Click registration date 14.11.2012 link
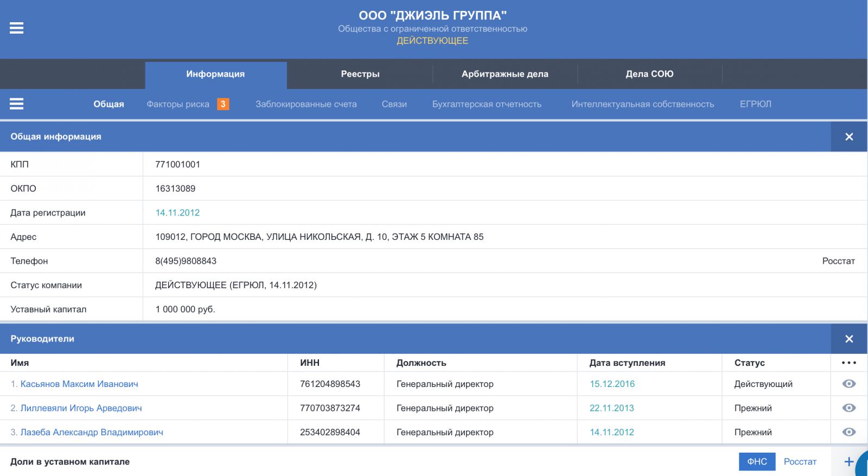 point(177,213)
